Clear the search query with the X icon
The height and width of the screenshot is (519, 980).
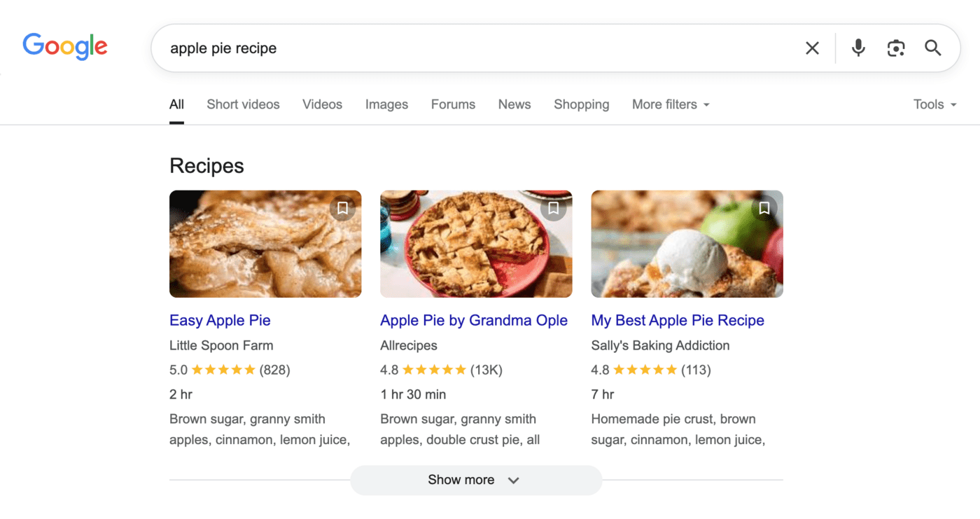(x=811, y=48)
